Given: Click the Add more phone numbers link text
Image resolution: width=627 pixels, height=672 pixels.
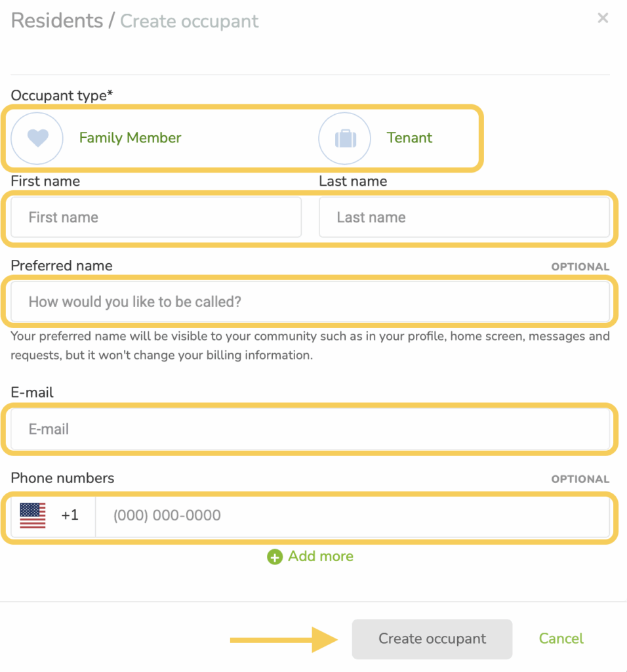Looking at the screenshot, I should 321,556.
